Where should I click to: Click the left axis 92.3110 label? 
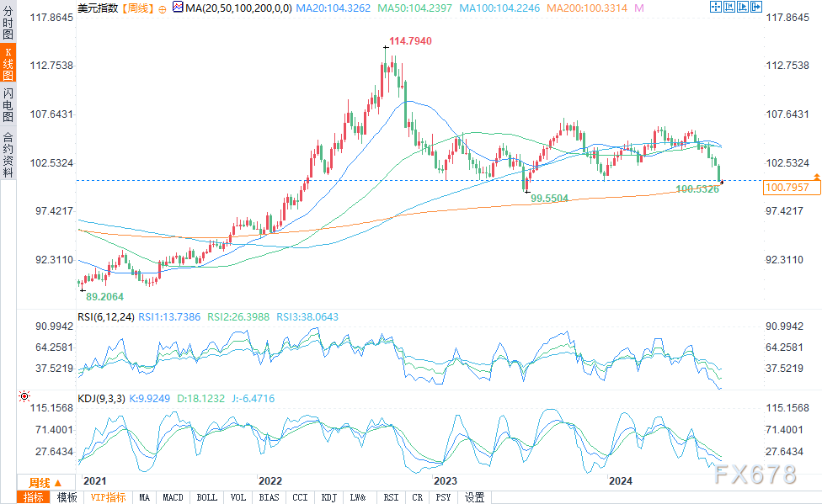55,260
